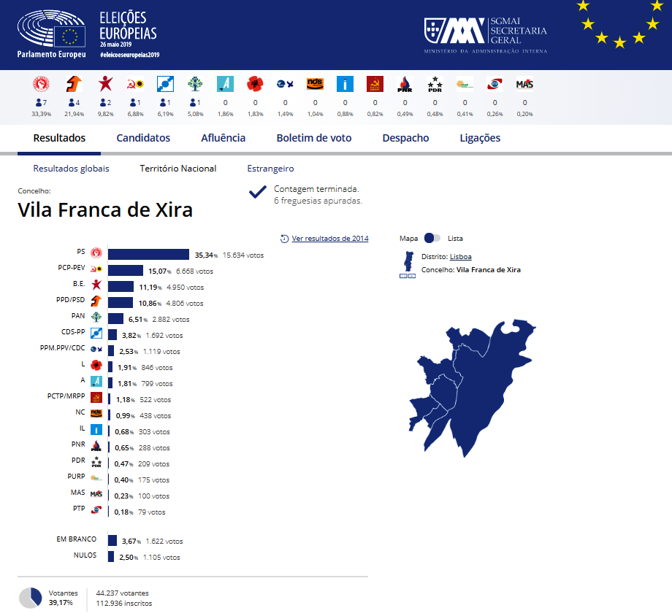Click the B.E. red star logo in the chart

coord(96,286)
